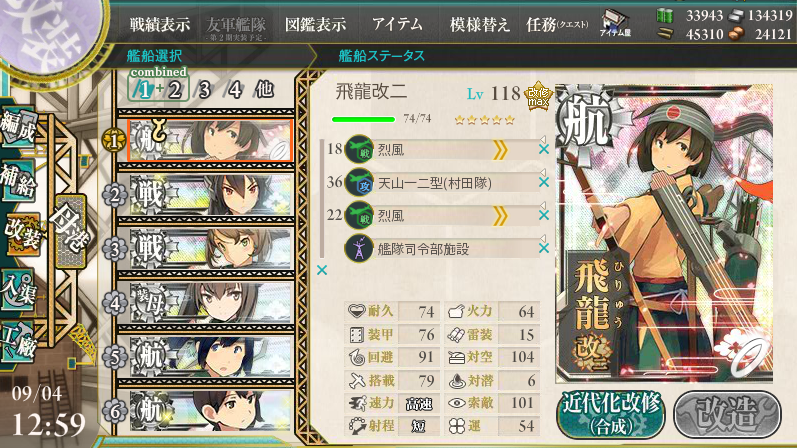The height and width of the screenshot is (448, 798).
Task: Click the 近代化改修(合成) modernization button
Action: pyautogui.click(x=611, y=414)
